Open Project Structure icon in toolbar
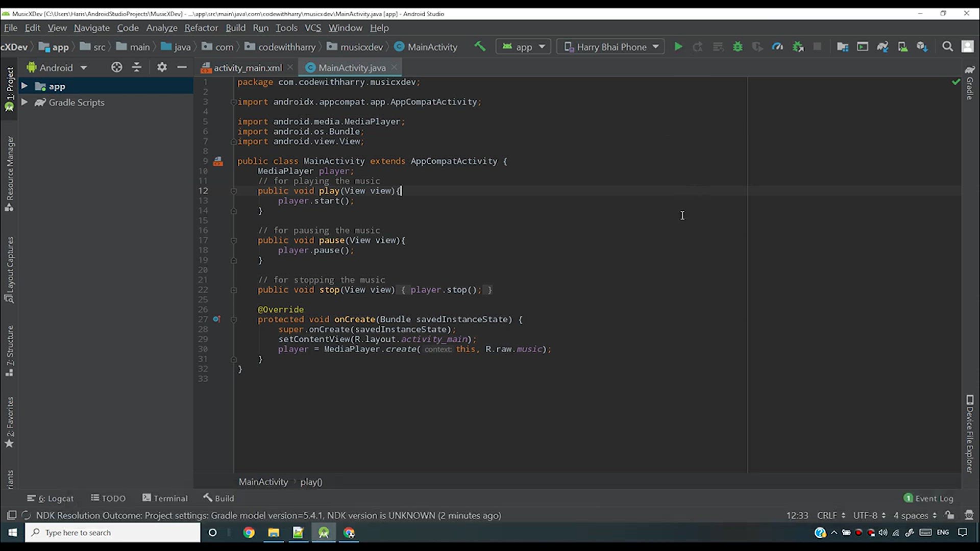The width and height of the screenshot is (980, 551). 843,47
